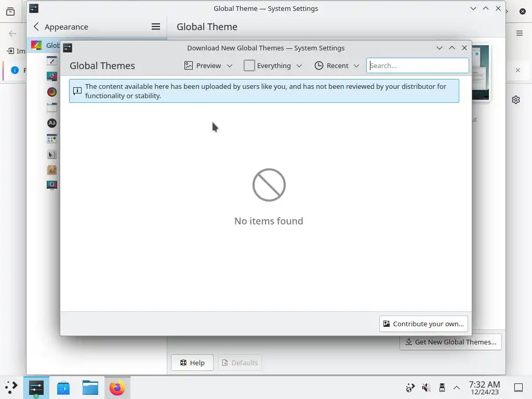Click the gear icon in the background window
This screenshot has width=532, height=399.
point(516,100)
